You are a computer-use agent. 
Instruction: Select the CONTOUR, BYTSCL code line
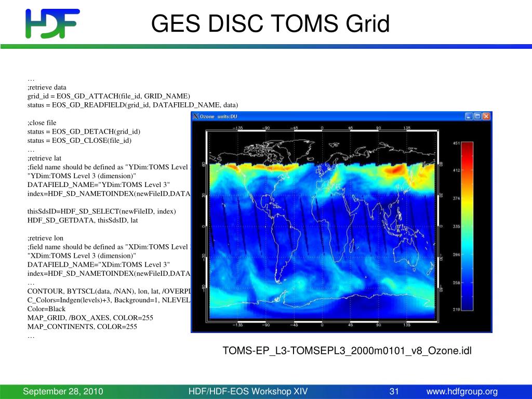pyautogui.click(x=109, y=291)
